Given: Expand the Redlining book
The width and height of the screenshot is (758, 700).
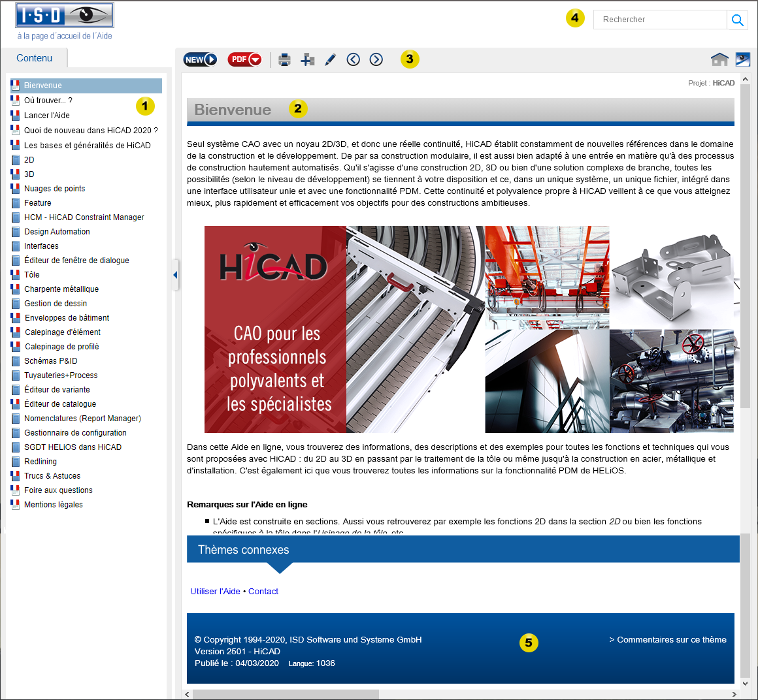Looking at the screenshot, I should [41, 462].
